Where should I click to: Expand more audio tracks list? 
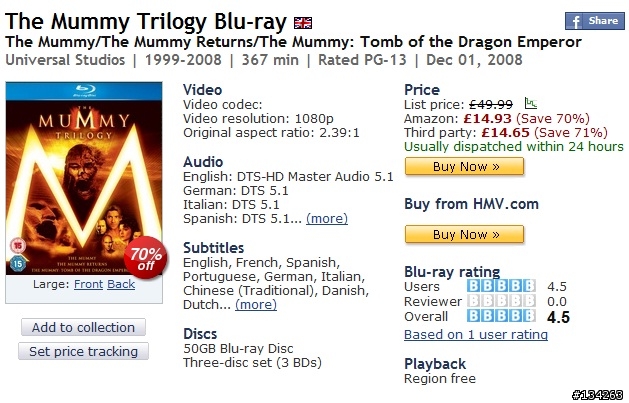327,219
